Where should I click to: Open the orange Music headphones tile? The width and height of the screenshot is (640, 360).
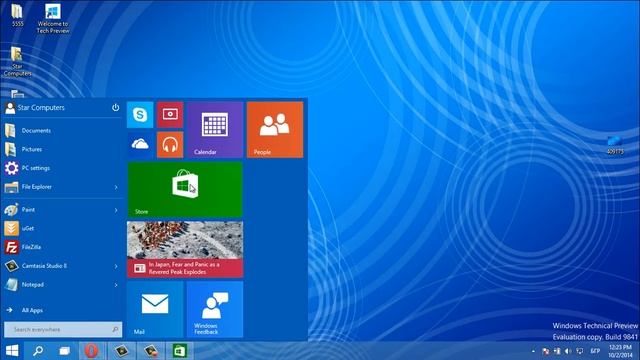coord(170,144)
